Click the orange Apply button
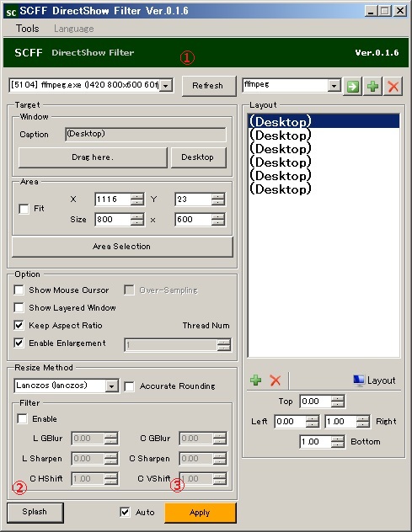Image resolution: width=412 pixels, height=532 pixels. click(200, 513)
